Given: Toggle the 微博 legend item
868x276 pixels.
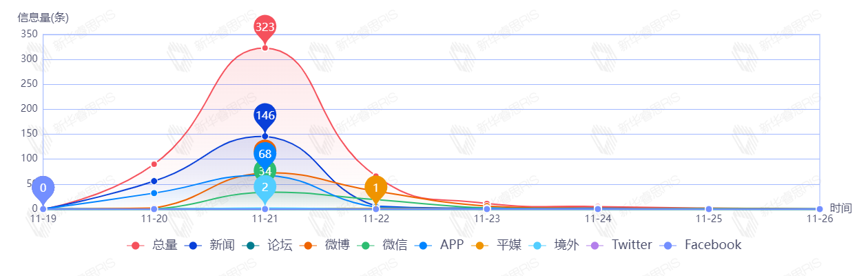Looking at the screenshot, I should (x=327, y=245).
